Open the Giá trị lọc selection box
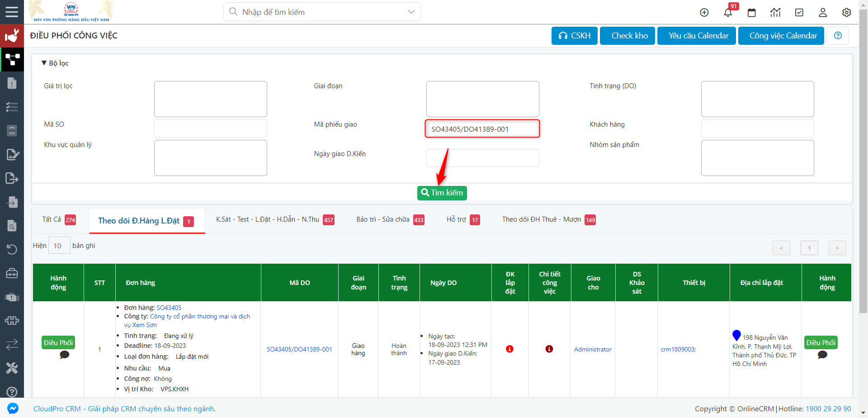Viewport: 868px width, 418px height. [211, 99]
